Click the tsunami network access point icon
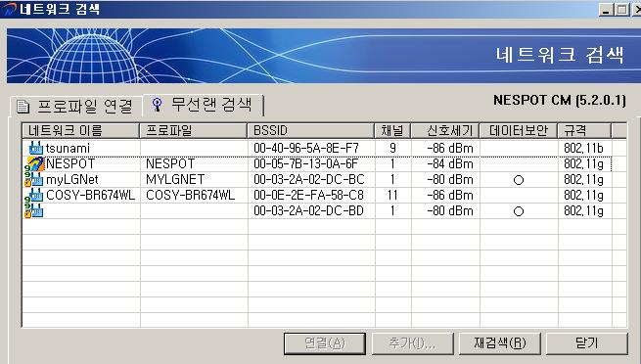This screenshot has height=364, width=641. [36, 148]
